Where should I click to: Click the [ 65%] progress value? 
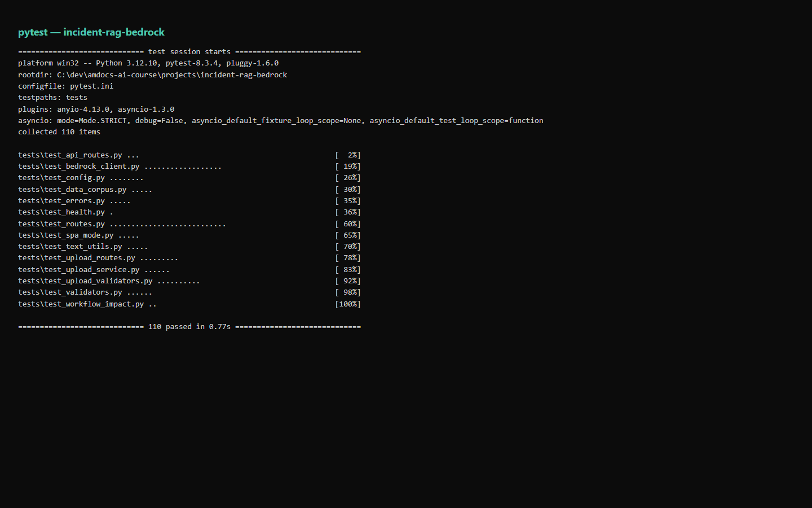click(x=348, y=235)
